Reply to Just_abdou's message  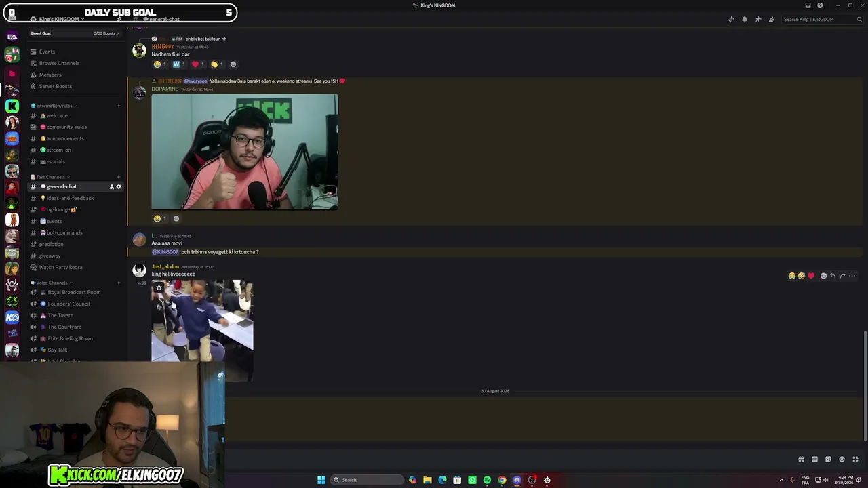(833, 276)
